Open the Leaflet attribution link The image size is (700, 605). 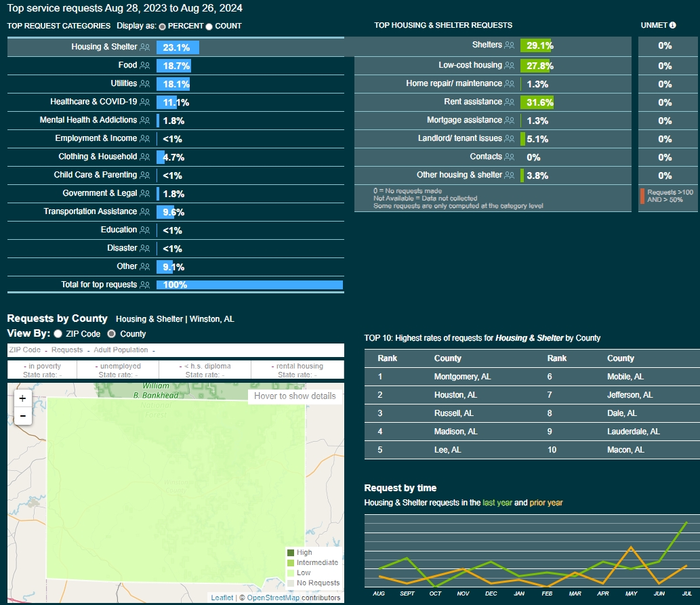point(222,598)
